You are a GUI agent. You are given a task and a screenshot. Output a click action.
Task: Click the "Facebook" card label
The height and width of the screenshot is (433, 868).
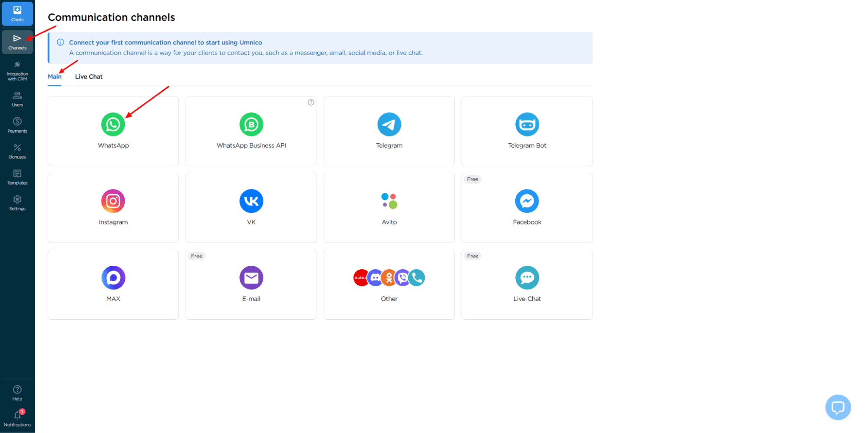coord(527,222)
